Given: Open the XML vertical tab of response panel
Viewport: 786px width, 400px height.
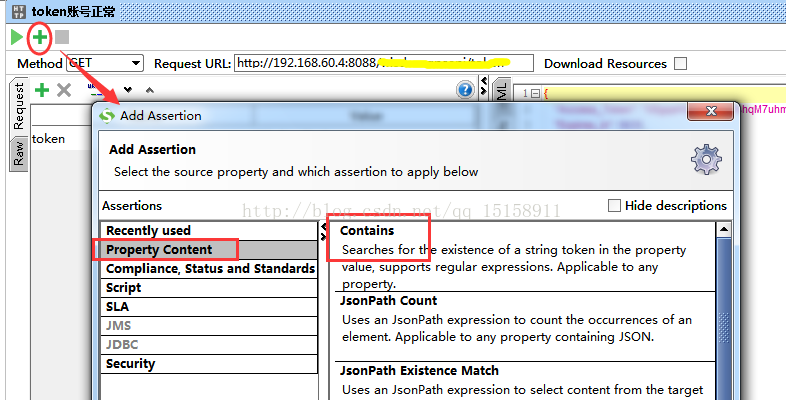Looking at the screenshot, I should 502,90.
